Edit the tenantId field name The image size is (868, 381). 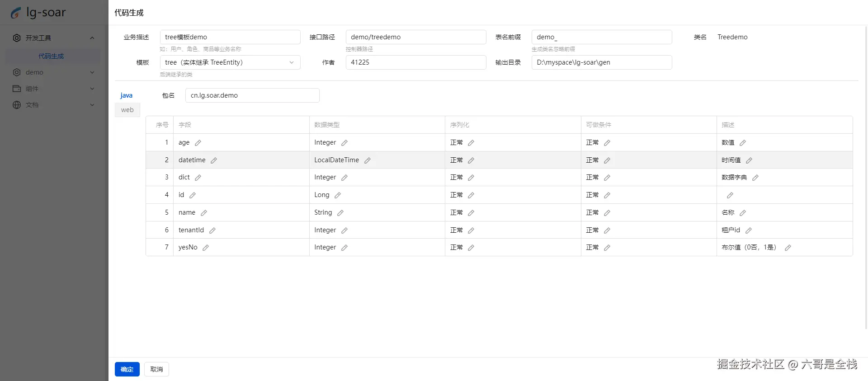click(x=212, y=230)
